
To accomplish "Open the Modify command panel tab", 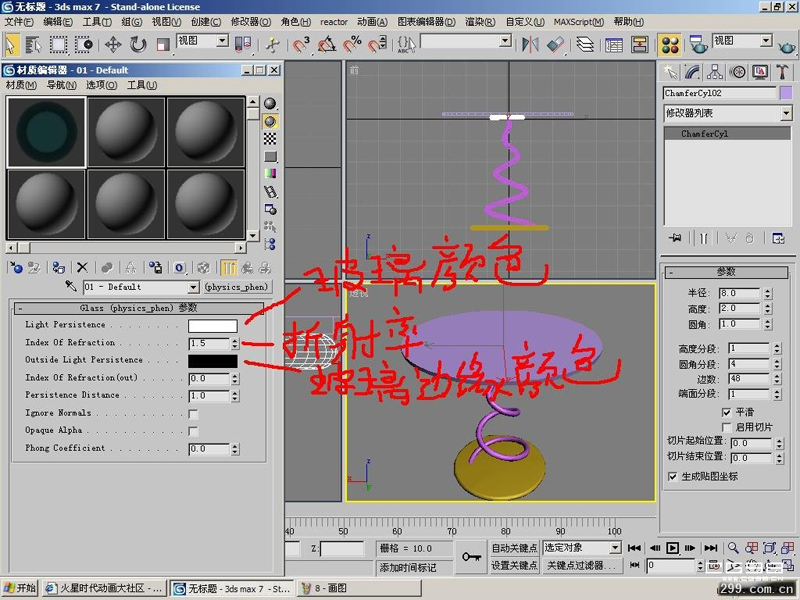I will coord(692,72).
